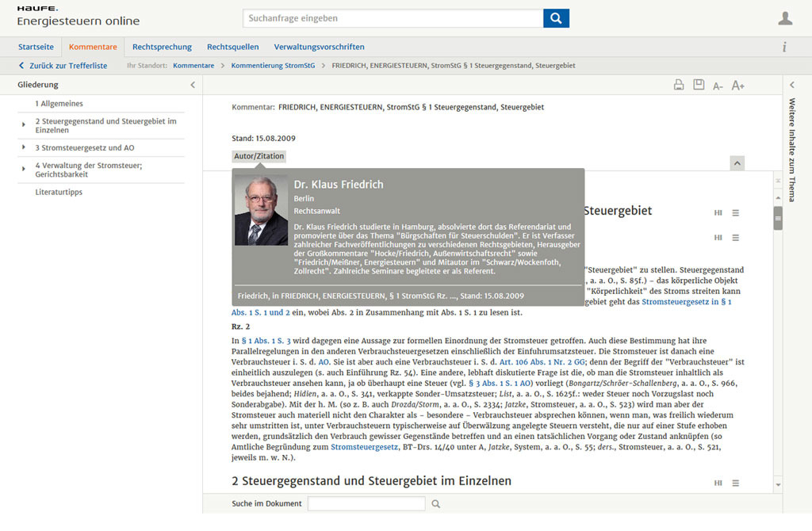Collapse the Gliederung panel chevron
Viewport: 812px width, 531px height.
tap(193, 85)
